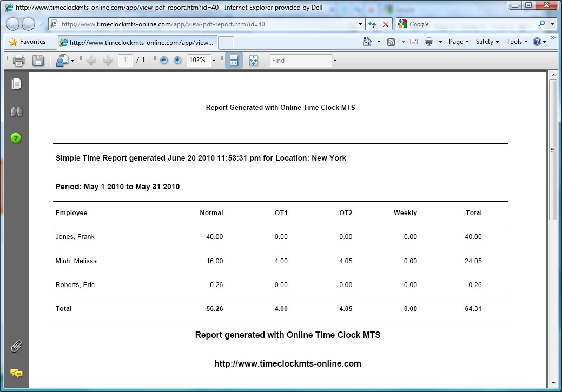
Task: Open the Page menu
Action: click(459, 42)
